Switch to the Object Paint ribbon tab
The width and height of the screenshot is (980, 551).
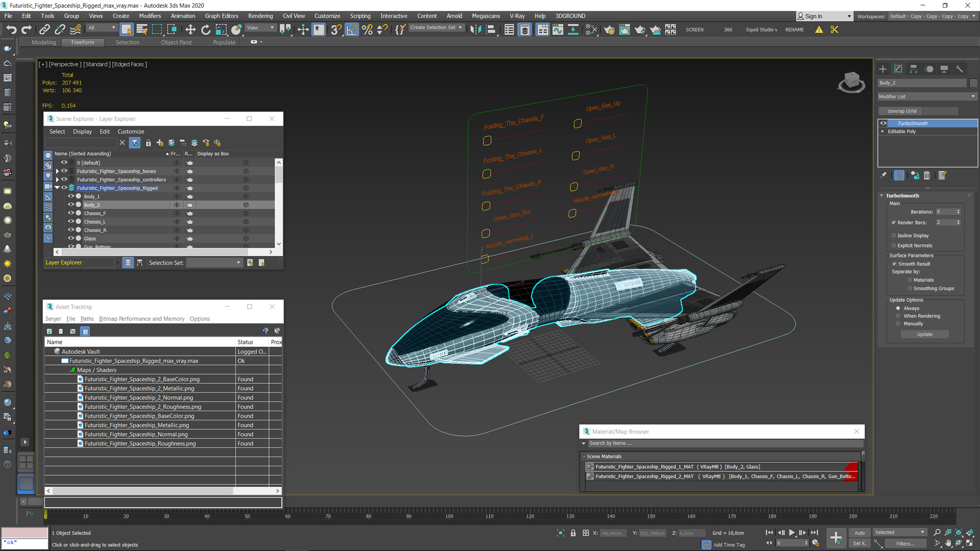pos(177,42)
